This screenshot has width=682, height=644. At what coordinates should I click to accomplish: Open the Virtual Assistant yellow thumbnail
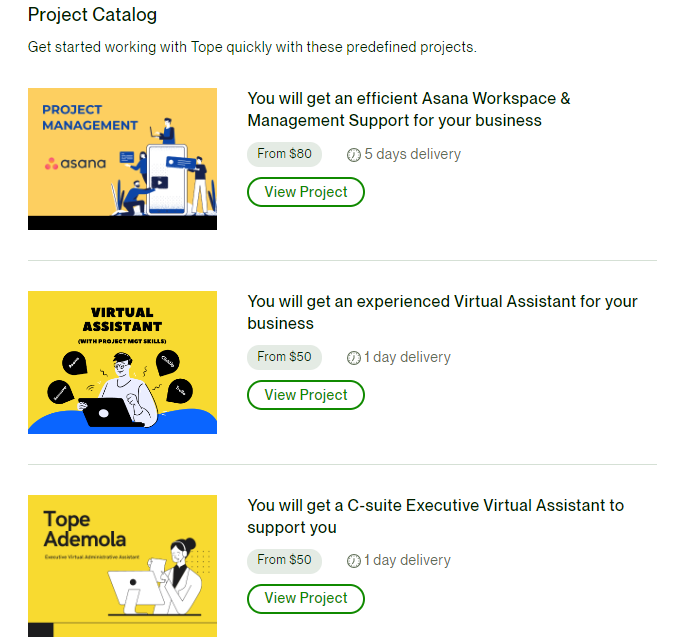[x=122, y=362]
